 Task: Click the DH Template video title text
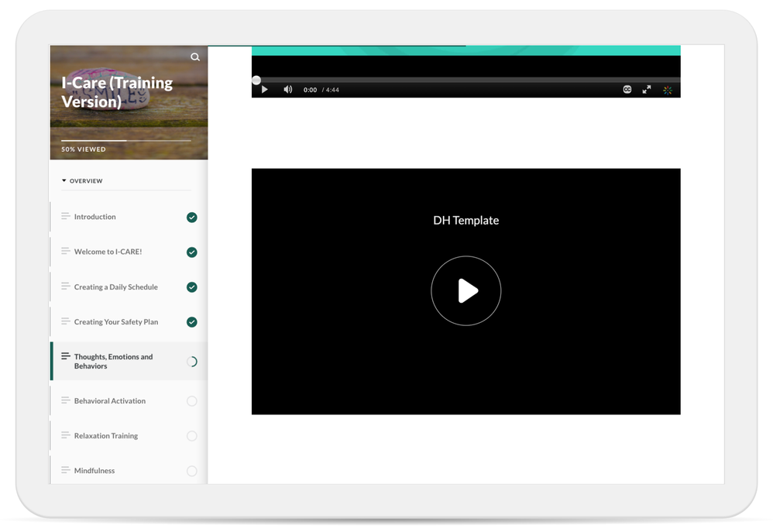click(x=466, y=221)
